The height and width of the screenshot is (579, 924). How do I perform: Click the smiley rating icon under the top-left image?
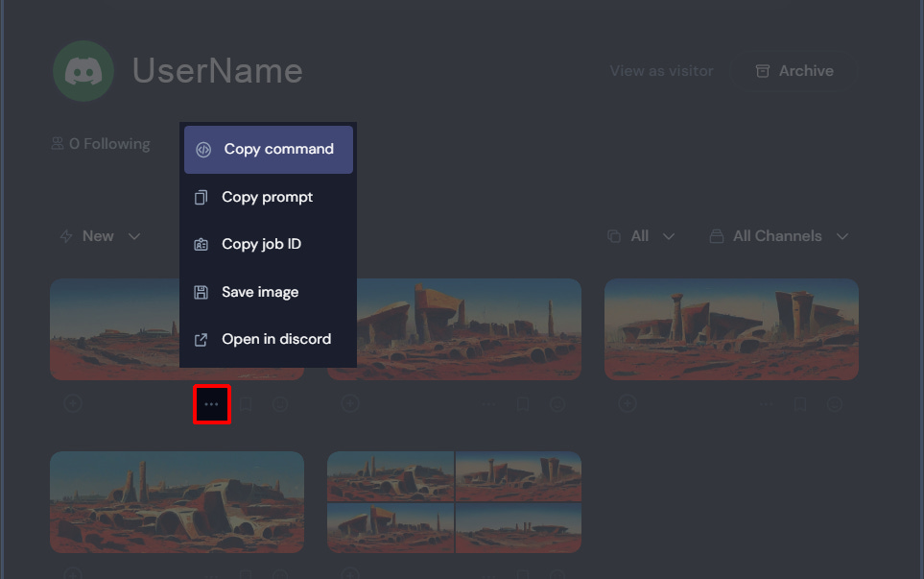tap(280, 404)
